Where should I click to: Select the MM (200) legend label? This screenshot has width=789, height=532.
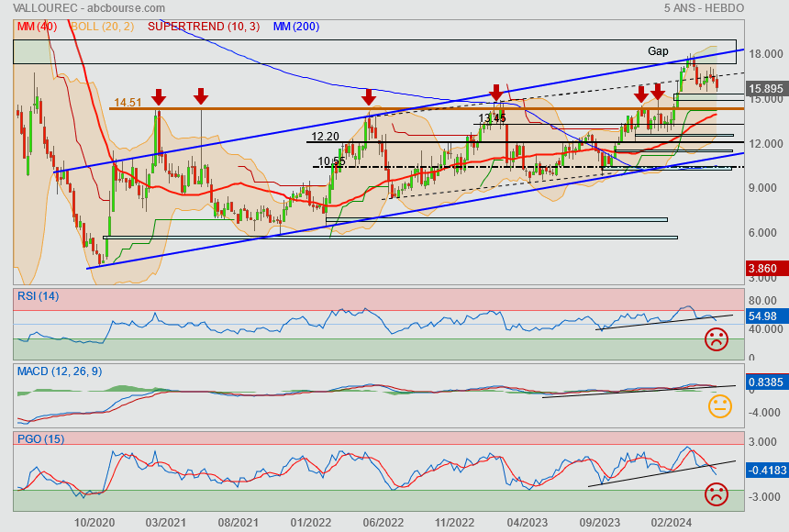click(x=295, y=27)
